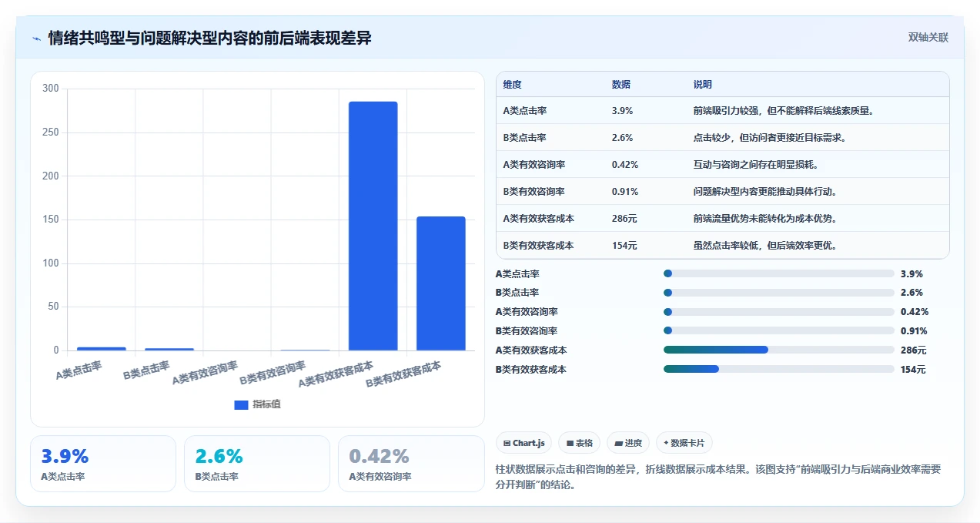Click the A类有效咨询率 table row label

(533, 164)
